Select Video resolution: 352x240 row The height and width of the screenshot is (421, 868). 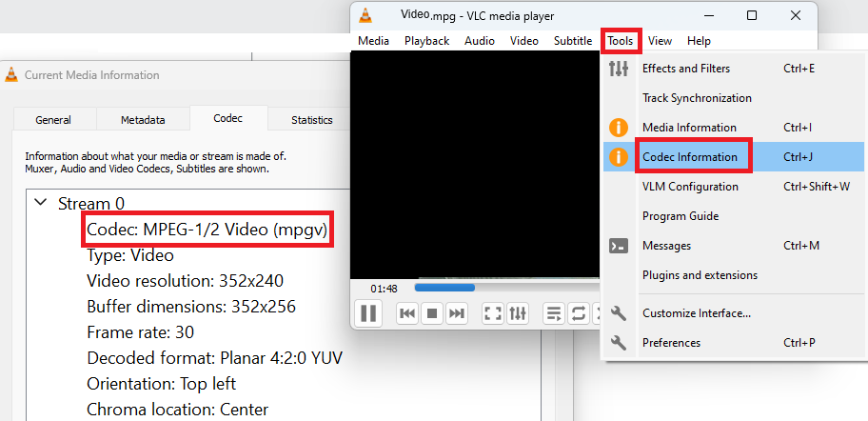click(x=185, y=280)
